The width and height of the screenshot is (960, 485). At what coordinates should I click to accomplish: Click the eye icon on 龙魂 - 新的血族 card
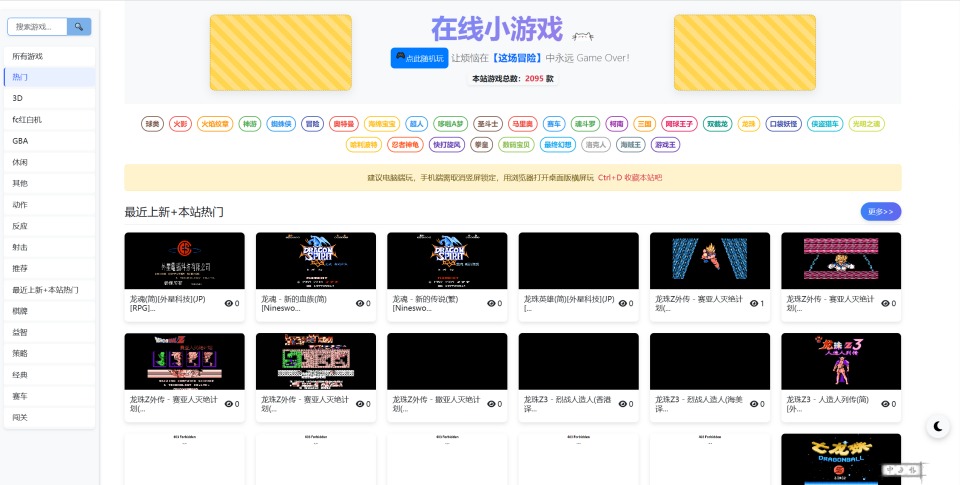[360, 303]
